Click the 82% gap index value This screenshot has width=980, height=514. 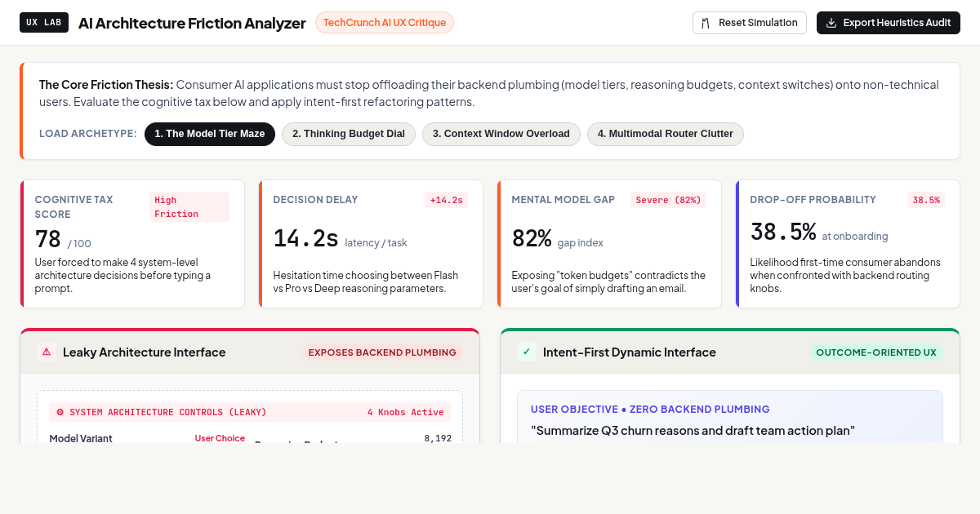(532, 238)
